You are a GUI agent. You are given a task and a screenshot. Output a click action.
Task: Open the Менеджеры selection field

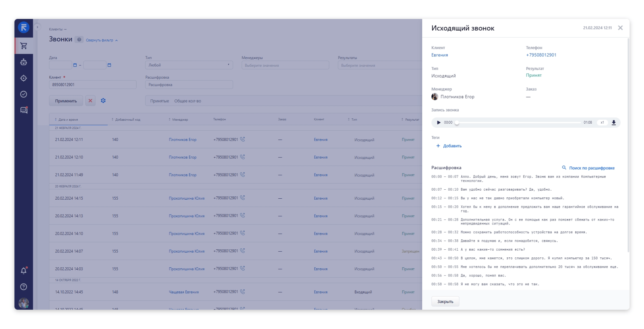click(x=285, y=65)
